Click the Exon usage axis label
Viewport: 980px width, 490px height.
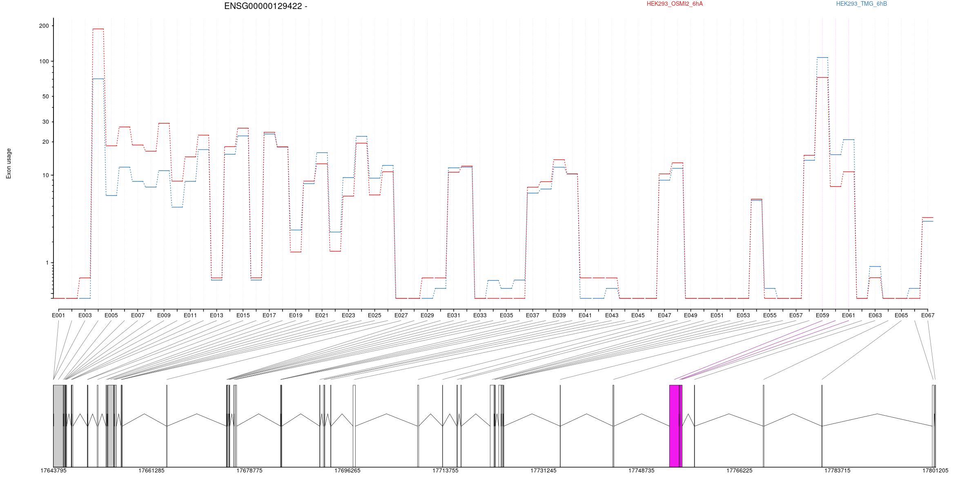tap(9, 163)
